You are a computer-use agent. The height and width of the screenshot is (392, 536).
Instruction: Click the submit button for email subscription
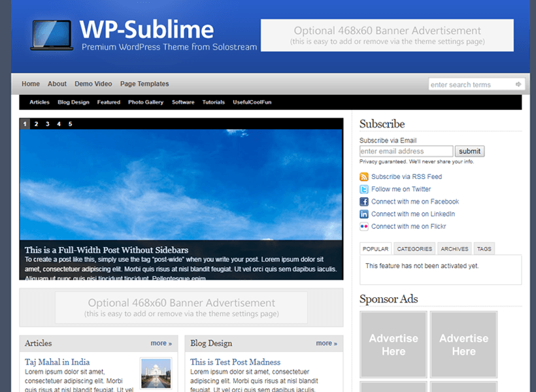point(469,151)
